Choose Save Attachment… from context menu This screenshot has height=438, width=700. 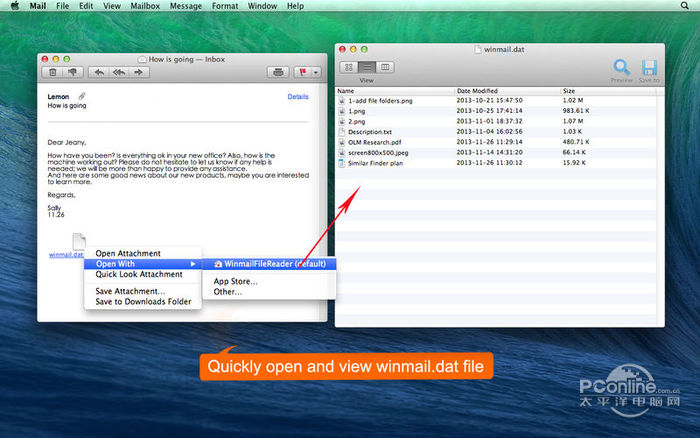[142, 291]
